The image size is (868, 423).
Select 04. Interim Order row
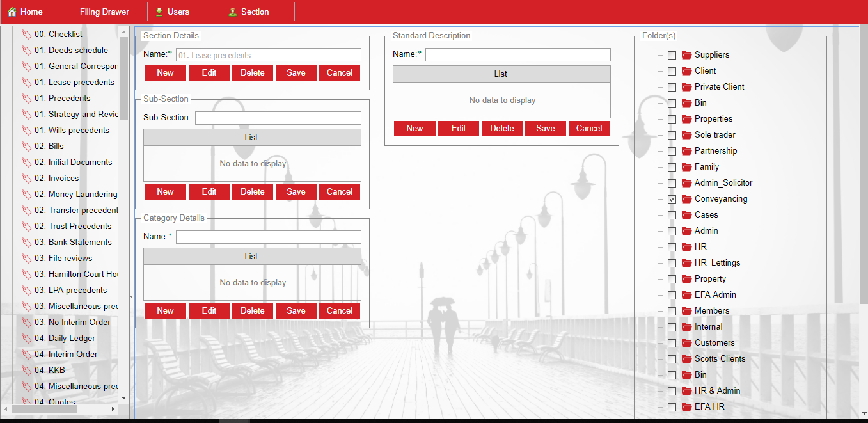[66, 355]
